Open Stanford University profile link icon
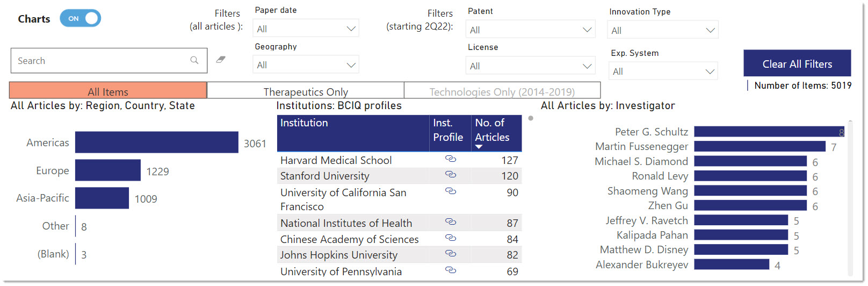Screen dimensions: 868x286 click(x=451, y=175)
